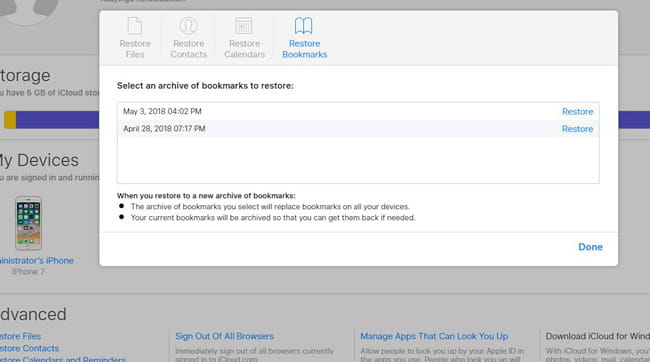This screenshot has height=362, width=650.
Task: Switch to Restore Contacts tab label
Action: pos(189,49)
